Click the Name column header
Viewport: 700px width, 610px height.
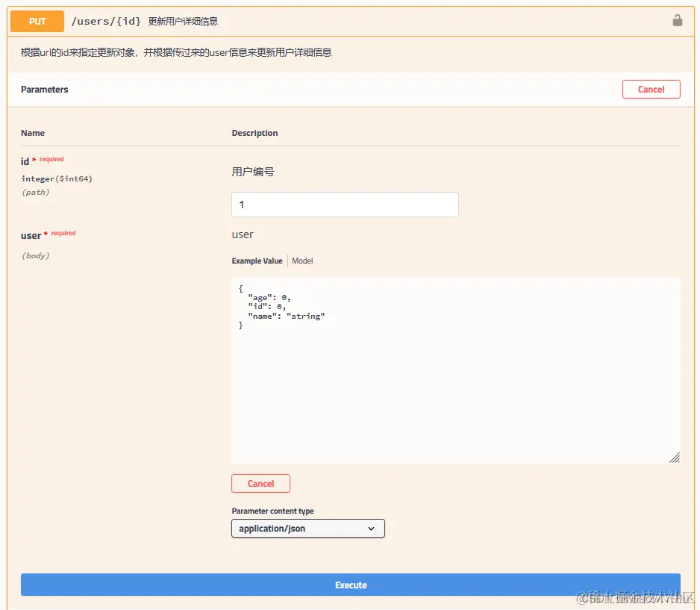click(x=33, y=133)
